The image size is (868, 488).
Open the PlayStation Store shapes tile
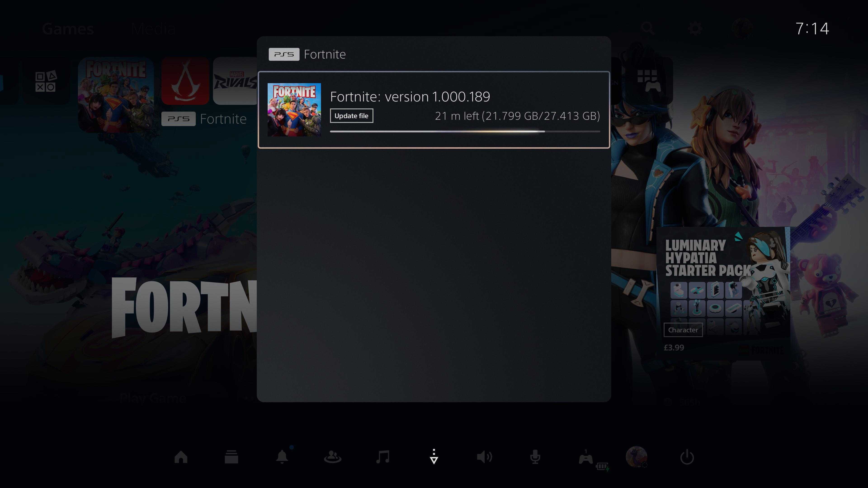pos(46,81)
